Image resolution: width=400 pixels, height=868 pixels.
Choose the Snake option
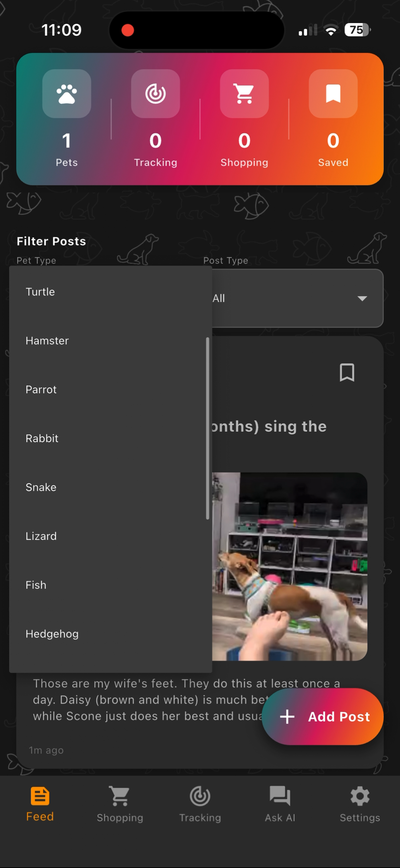point(111,487)
